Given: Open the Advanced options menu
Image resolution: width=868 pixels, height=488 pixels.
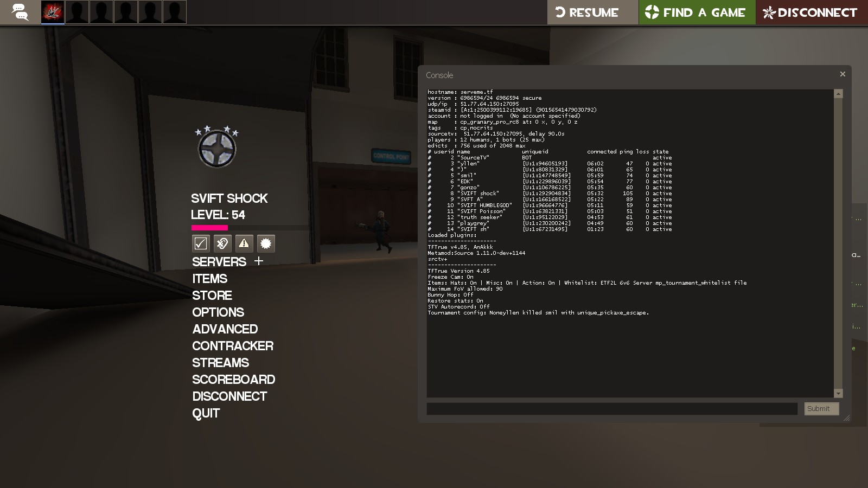Looking at the screenshot, I should click(225, 329).
